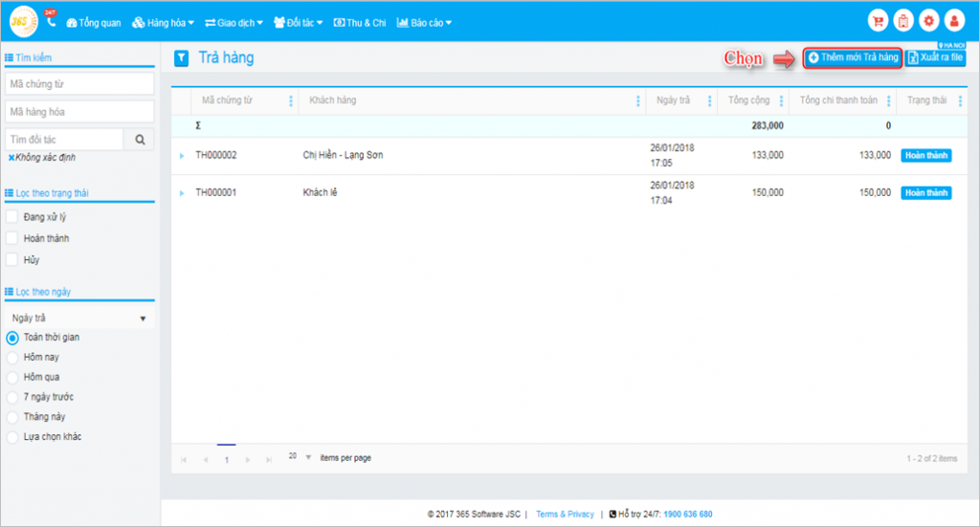Open column menu for Trạng thái
Viewport: 980px width, 527px height.
960,100
